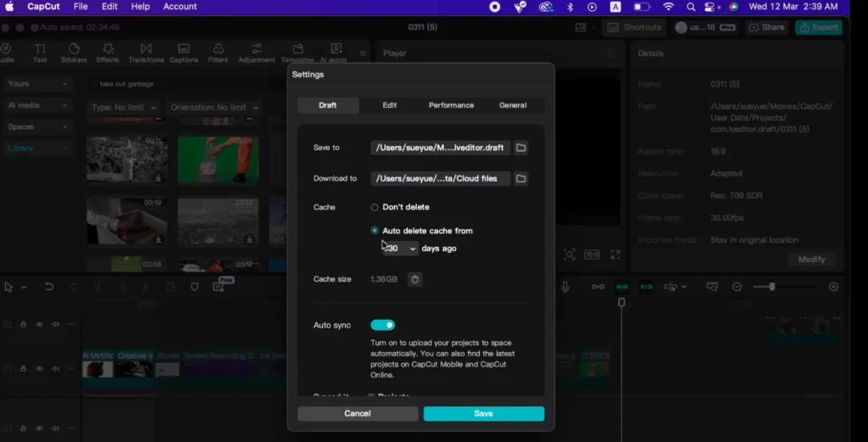Switch to the Edit settings tab
The image size is (868, 442).
tap(390, 105)
